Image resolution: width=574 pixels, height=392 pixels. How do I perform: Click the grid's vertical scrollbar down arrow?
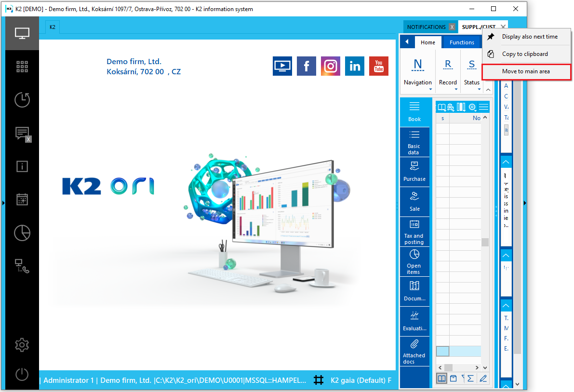point(485,367)
